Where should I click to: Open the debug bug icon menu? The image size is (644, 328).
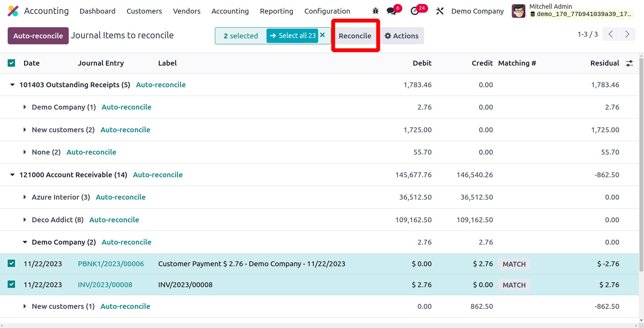click(375, 11)
